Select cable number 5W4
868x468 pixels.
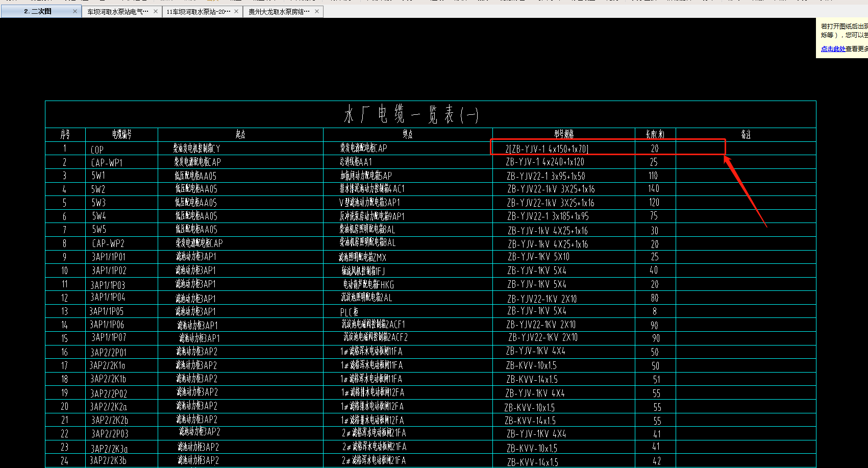[99, 216]
